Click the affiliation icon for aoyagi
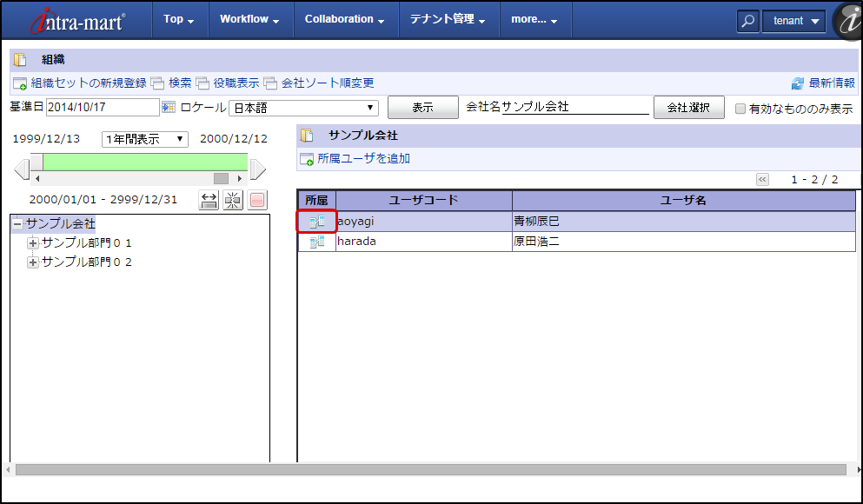The height and width of the screenshot is (504, 863). (316, 222)
